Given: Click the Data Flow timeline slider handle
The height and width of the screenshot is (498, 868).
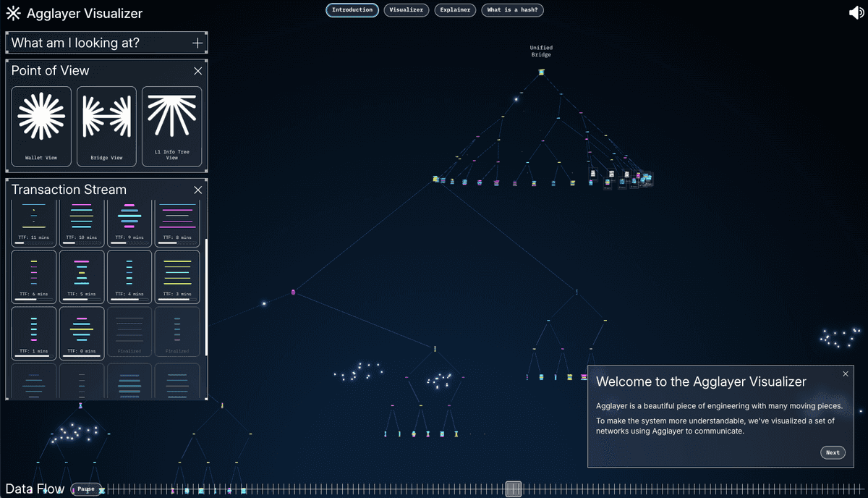Looking at the screenshot, I should (x=514, y=489).
